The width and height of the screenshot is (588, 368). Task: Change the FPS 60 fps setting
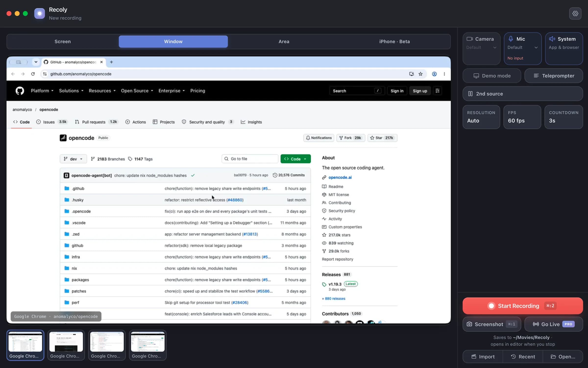click(x=522, y=117)
